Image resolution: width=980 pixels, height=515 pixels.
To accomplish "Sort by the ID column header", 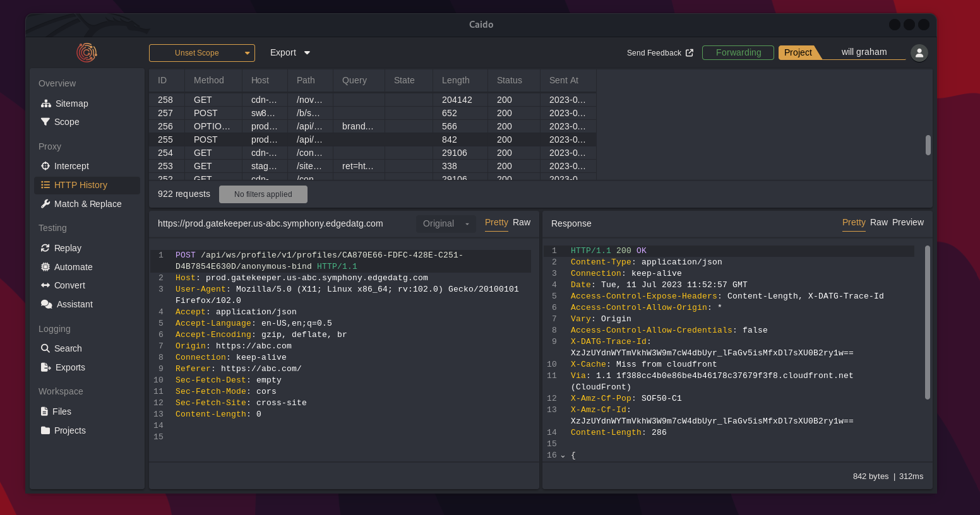I will pos(167,80).
